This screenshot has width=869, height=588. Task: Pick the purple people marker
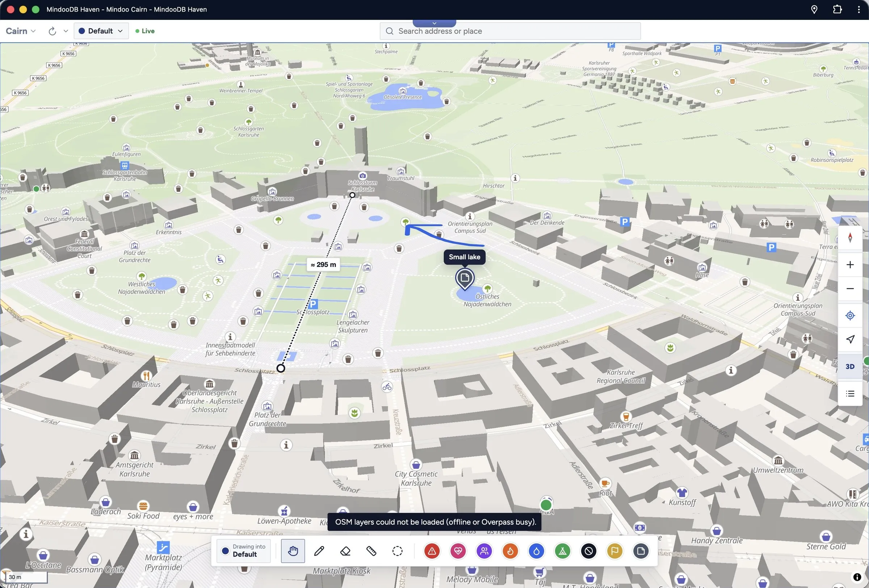click(484, 551)
